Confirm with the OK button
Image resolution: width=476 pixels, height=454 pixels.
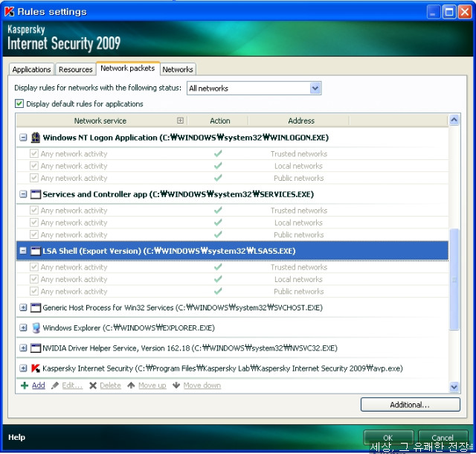pos(388,438)
